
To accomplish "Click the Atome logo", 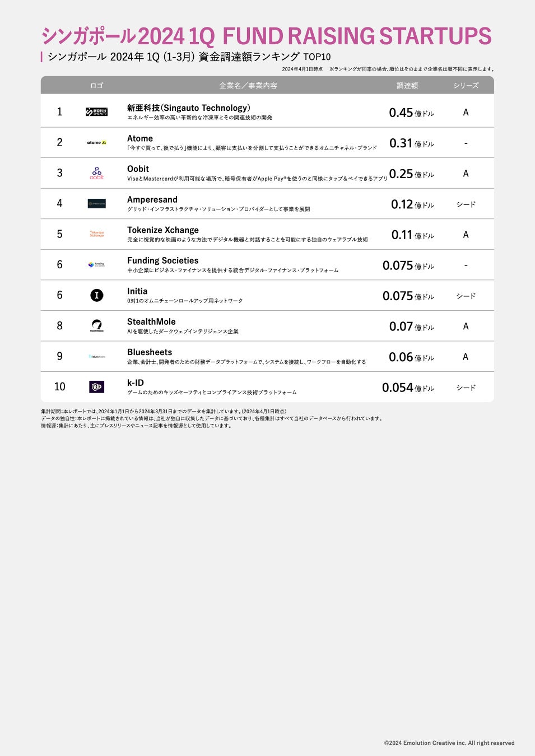I will pyautogui.click(x=96, y=143).
